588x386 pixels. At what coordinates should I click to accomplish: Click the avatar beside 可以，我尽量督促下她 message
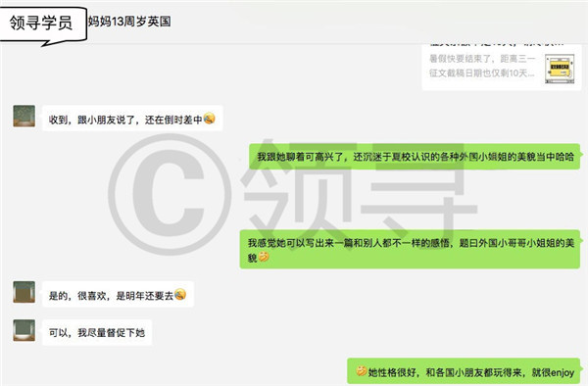24,330
